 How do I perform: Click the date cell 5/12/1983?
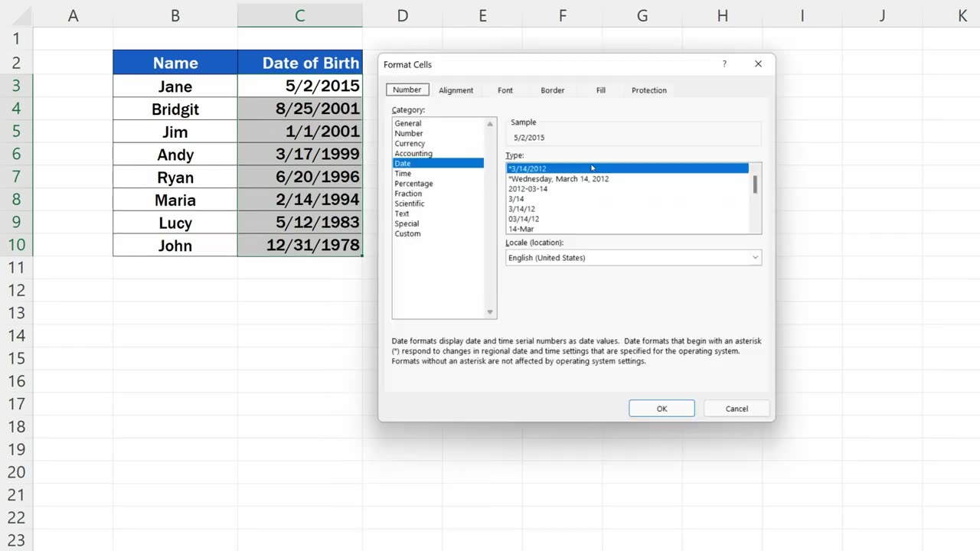tap(300, 223)
